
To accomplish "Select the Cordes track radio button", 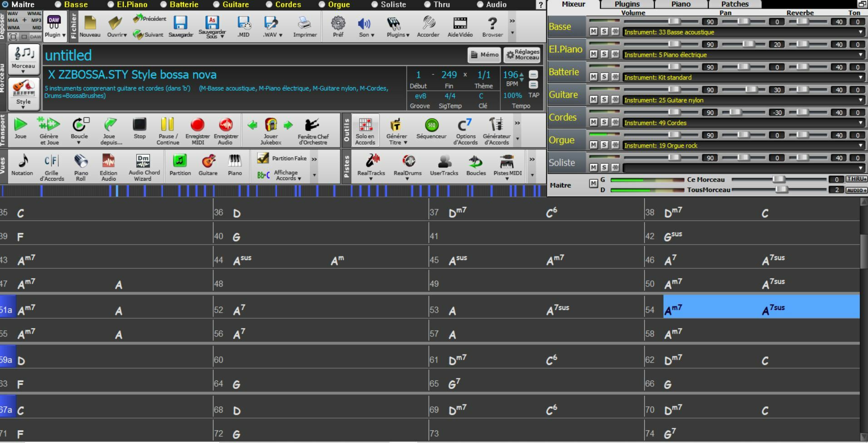I will [x=269, y=5].
